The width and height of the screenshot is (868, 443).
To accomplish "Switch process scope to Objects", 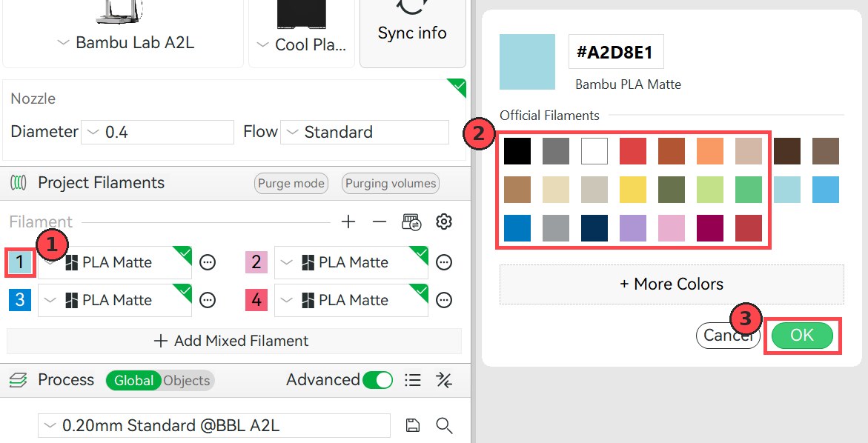I will click(x=187, y=381).
